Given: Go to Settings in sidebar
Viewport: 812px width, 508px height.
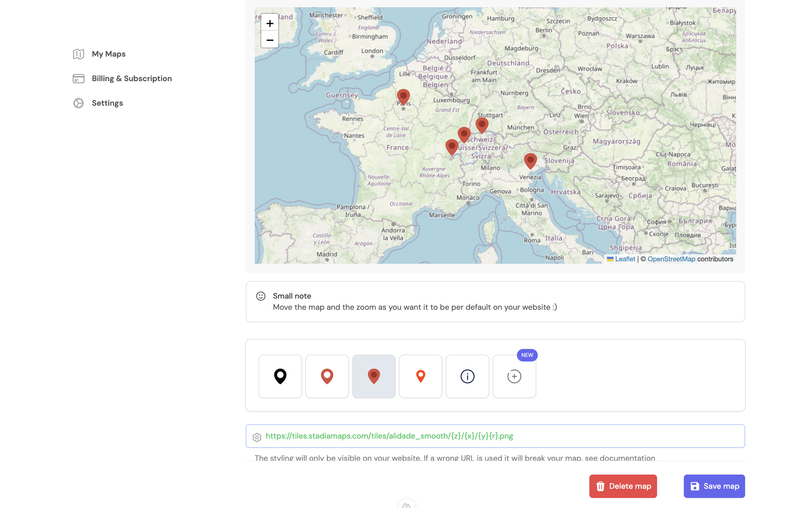Looking at the screenshot, I should tap(107, 103).
